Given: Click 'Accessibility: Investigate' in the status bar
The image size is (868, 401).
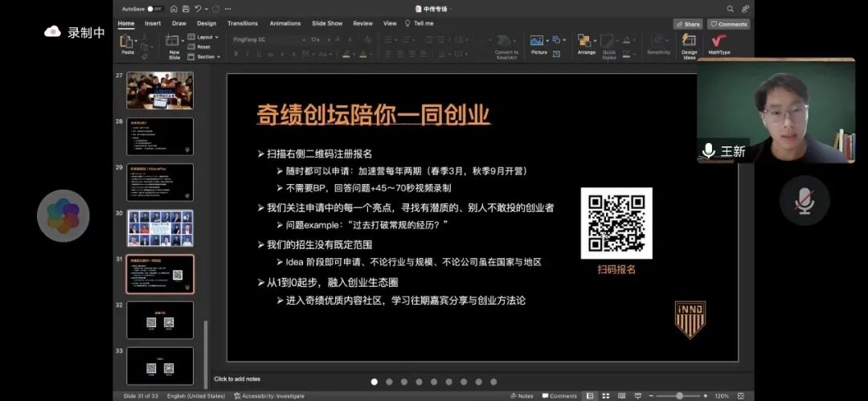Looking at the screenshot, I should click(x=269, y=396).
